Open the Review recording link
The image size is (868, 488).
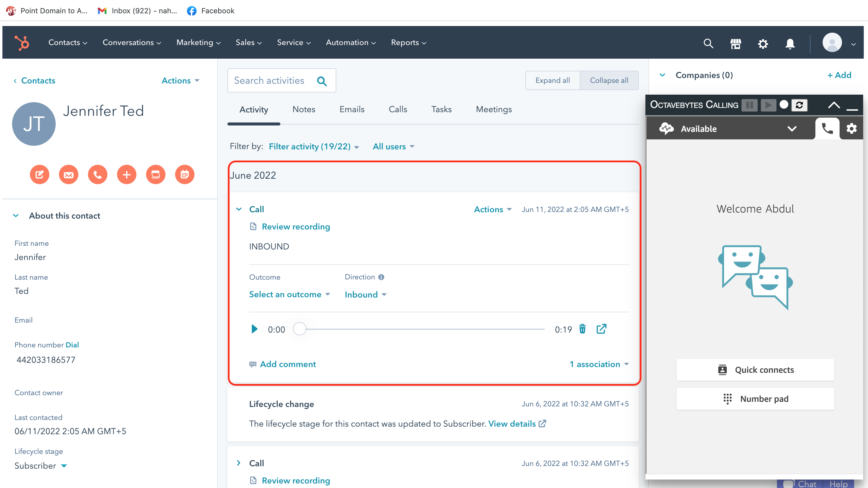(295, 226)
